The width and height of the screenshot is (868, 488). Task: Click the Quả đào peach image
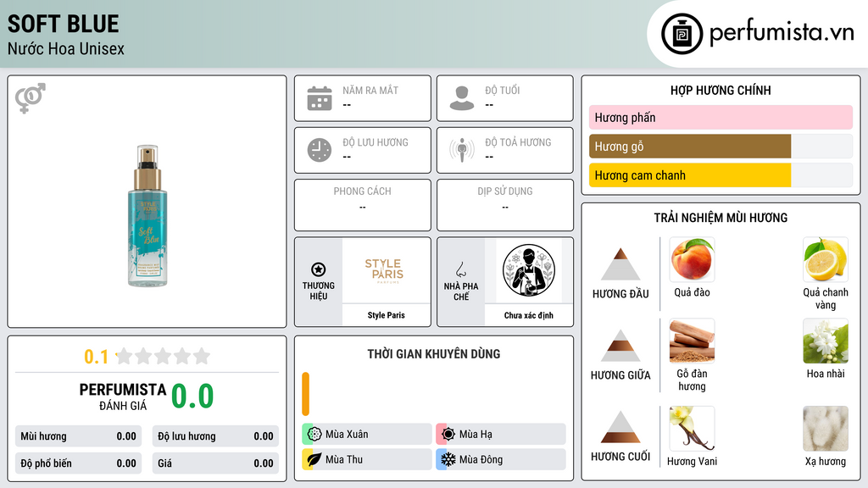pyautogui.click(x=692, y=259)
